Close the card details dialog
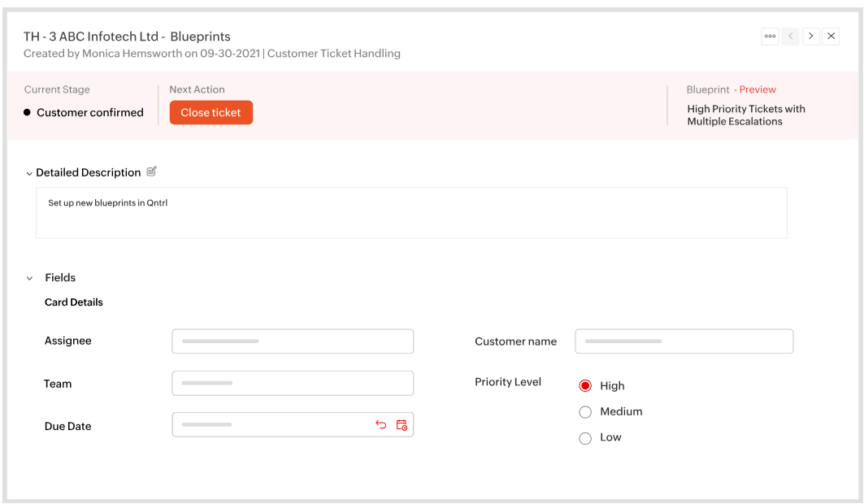This screenshot has height=504, width=864. (831, 37)
